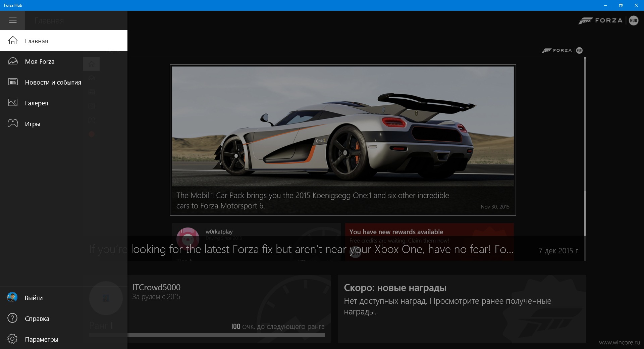Click the Forza Hub logo in header
This screenshot has width=644, height=349.
coord(608,20)
